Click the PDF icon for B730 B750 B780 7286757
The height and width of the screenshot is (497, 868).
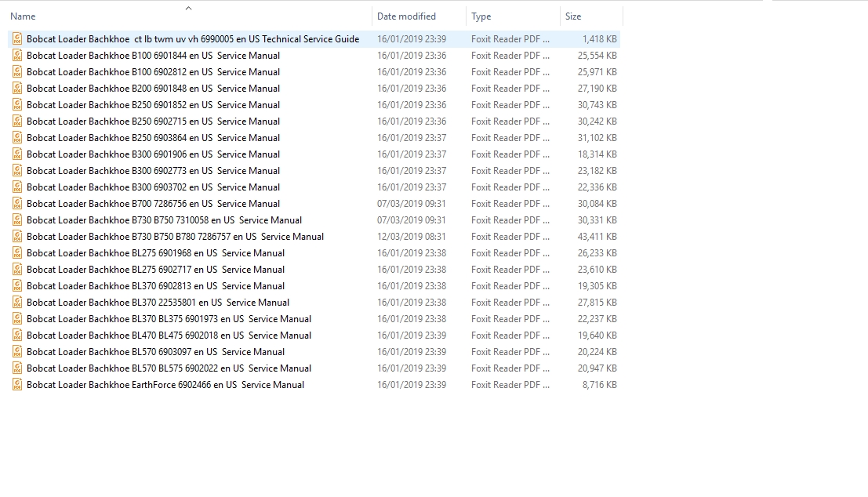[x=17, y=236]
